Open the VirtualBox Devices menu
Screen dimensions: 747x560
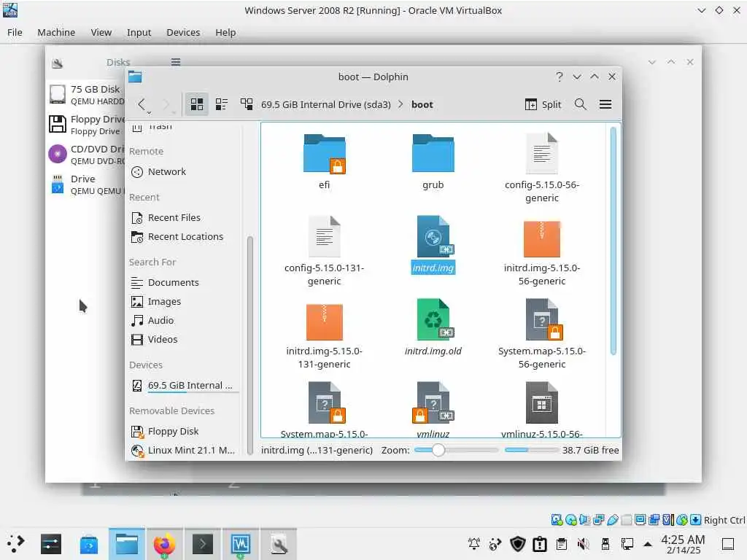[183, 32]
